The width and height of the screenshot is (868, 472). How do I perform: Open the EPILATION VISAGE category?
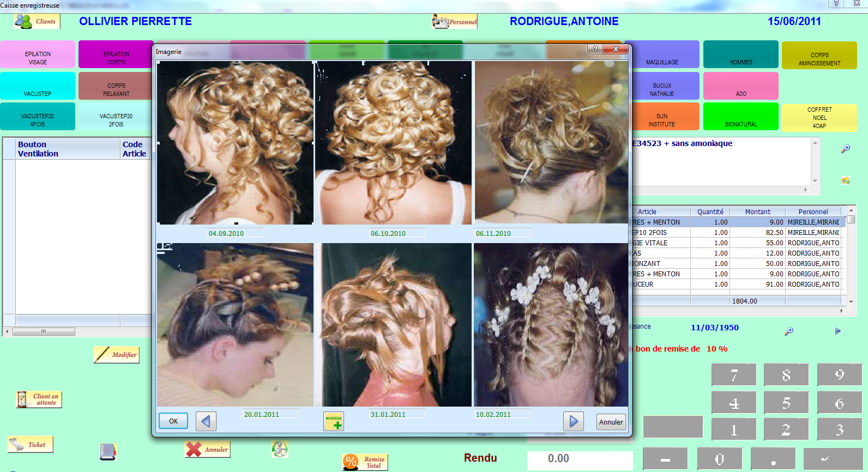tap(38, 55)
